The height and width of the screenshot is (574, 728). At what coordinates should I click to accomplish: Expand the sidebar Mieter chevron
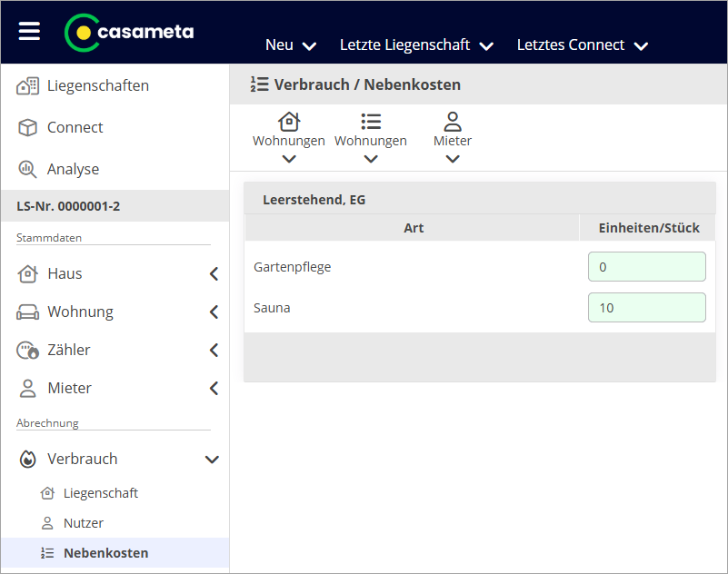214,388
